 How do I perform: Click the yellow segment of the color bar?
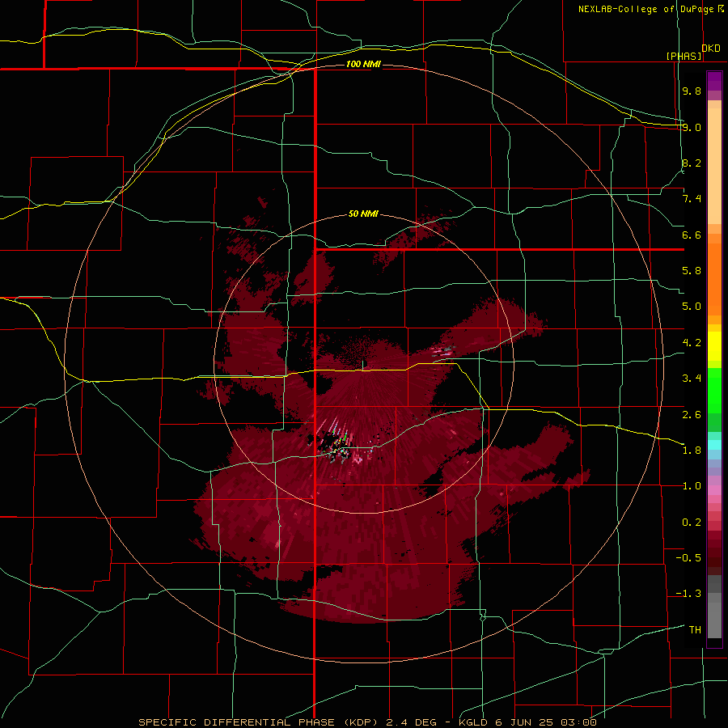tap(714, 346)
